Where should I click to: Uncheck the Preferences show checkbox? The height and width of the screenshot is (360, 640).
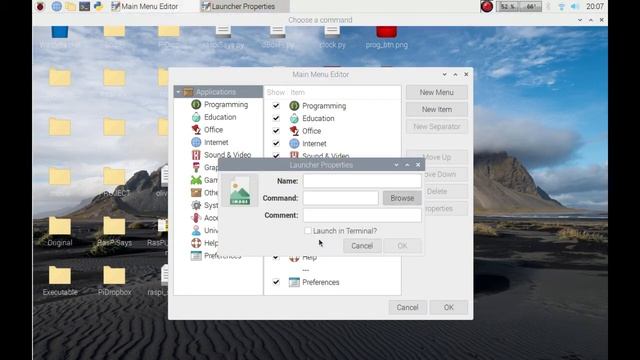[276, 282]
